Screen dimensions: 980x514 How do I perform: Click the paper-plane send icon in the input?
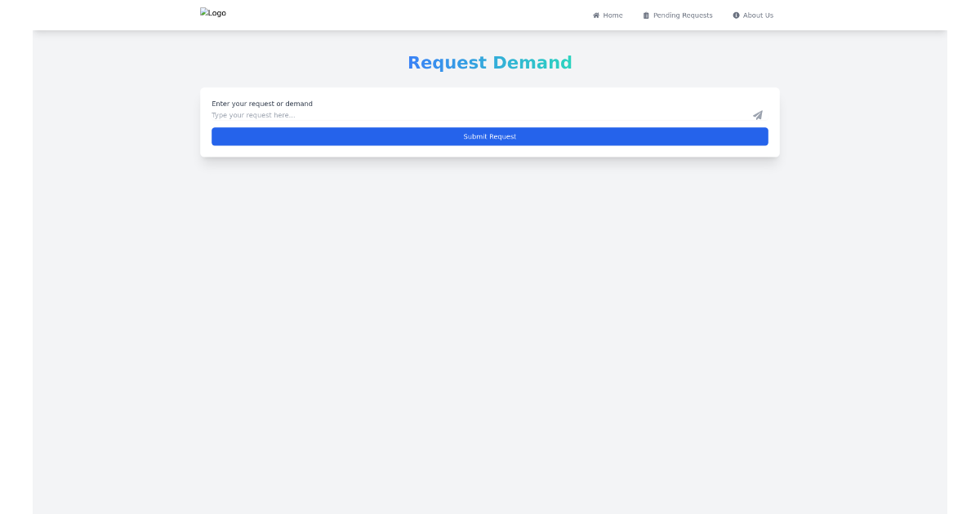[x=757, y=115]
